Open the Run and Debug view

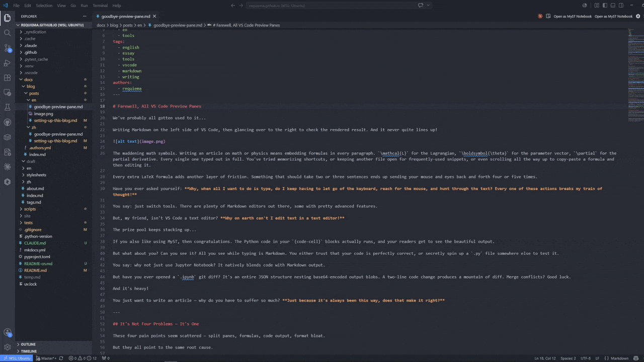coord(7,63)
